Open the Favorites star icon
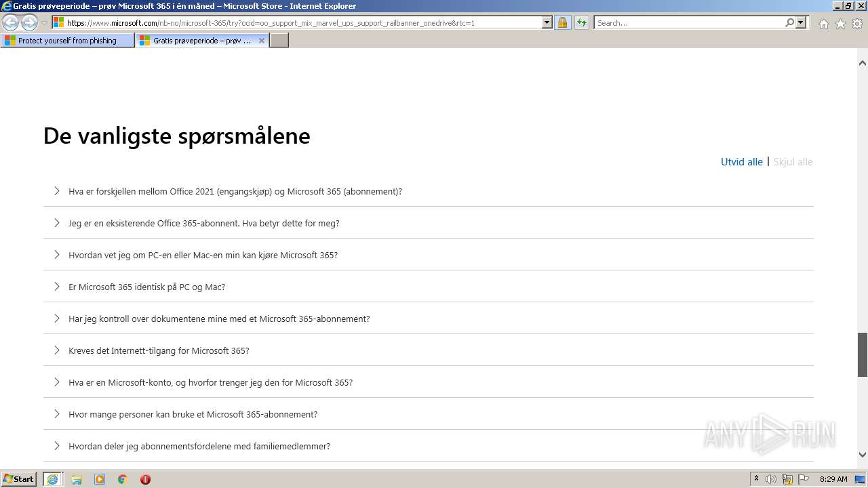Image resolution: width=868 pixels, height=488 pixels. pos(840,24)
